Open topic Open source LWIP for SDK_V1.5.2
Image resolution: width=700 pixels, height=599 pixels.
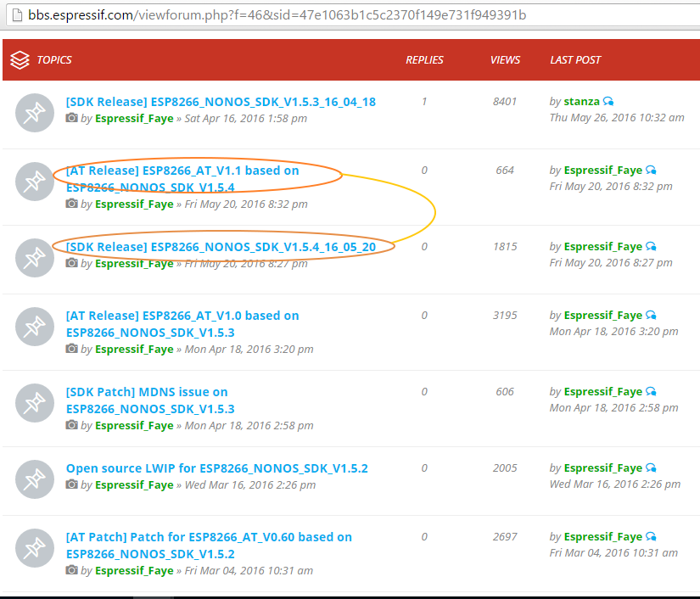pos(217,468)
